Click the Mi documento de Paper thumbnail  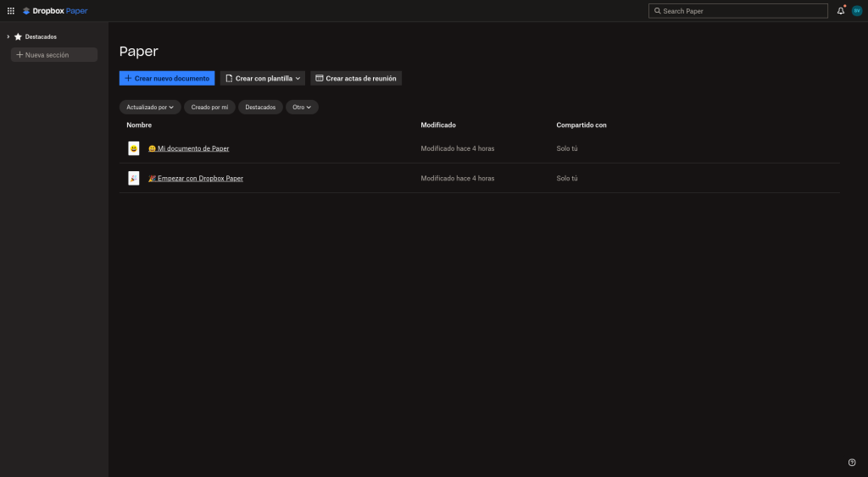point(134,148)
